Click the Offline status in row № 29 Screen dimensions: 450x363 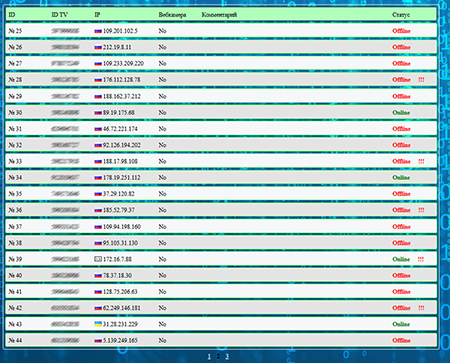401,96
